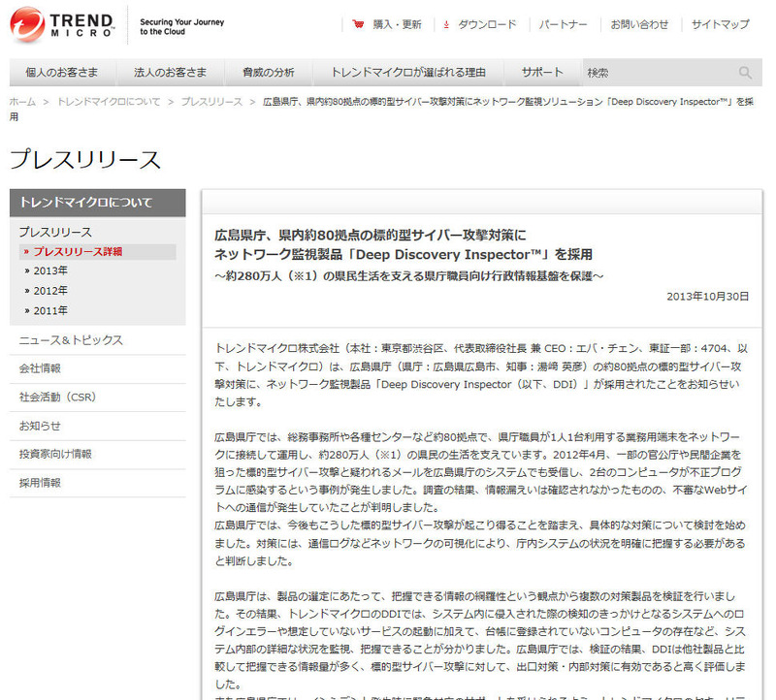Viewport: 776px width, 700px height.
Task: Expand 2013年 press release archive
Action: [50, 270]
